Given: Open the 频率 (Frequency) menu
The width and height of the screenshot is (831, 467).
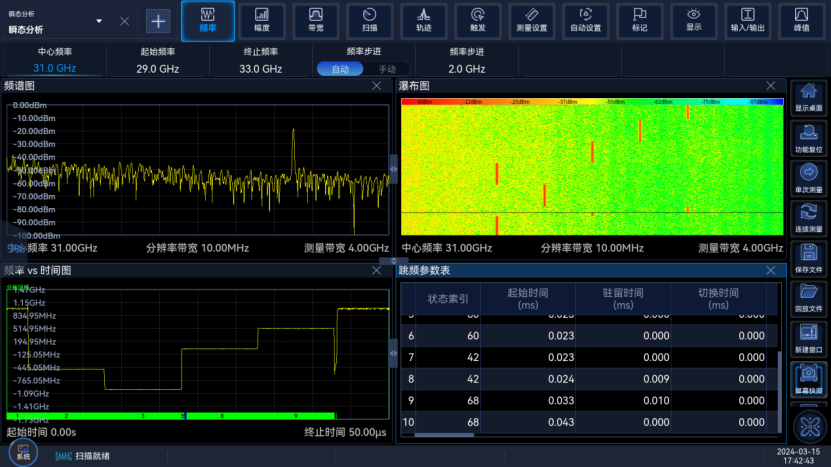Looking at the screenshot, I should (x=208, y=20).
